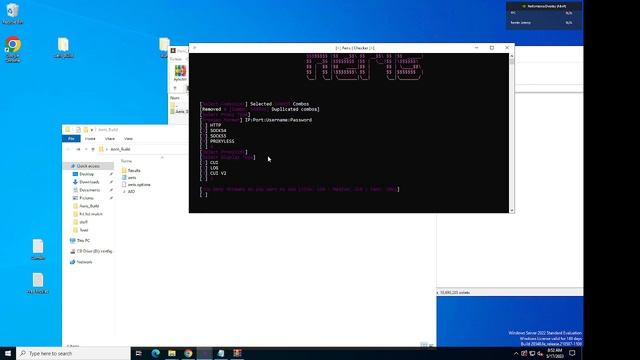Screen dimensions: 640x360
Task: Click the taskbar clock and date
Action: pyautogui.click(x=554, y=353)
